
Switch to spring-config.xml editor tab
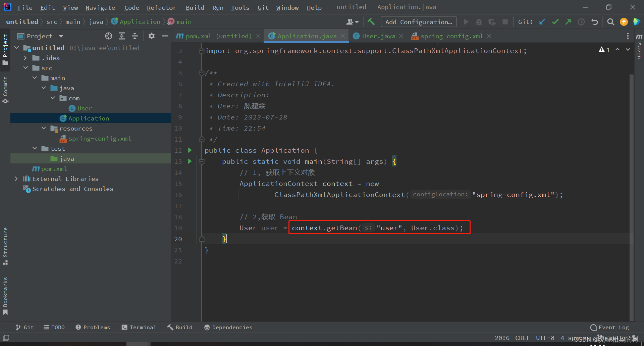tap(451, 36)
